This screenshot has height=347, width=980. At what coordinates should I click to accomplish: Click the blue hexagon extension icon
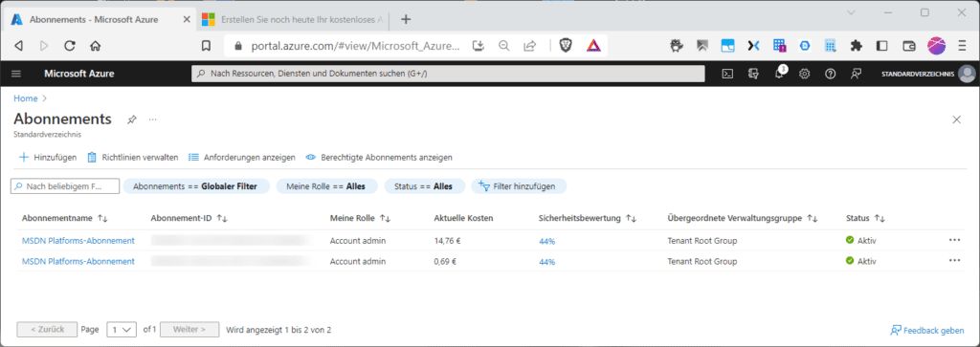pos(805,46)
